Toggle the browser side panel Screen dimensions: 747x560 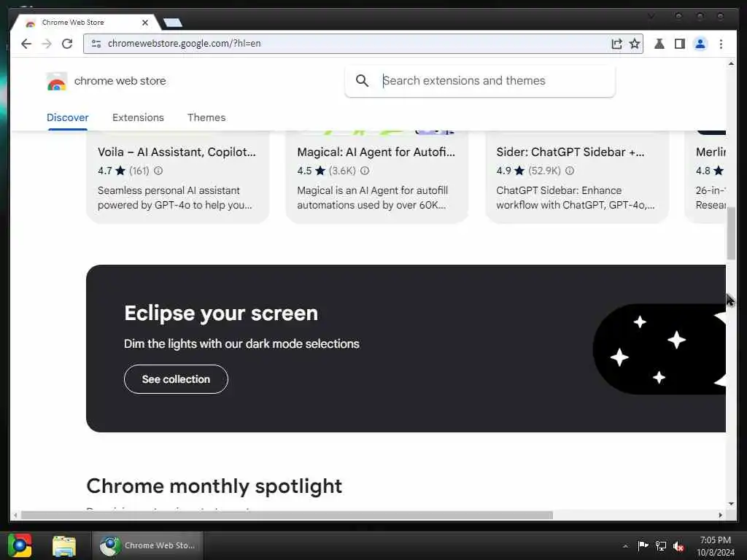(680, 44)
